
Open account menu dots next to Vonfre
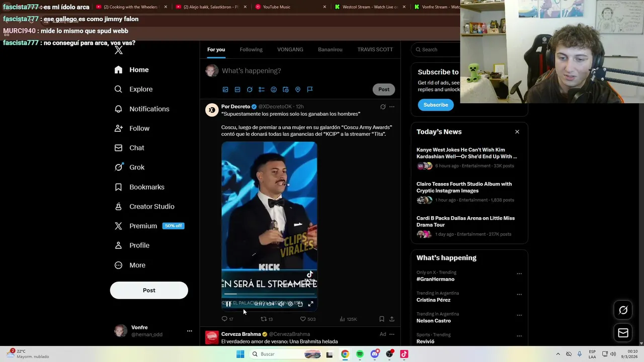[190, 331]
